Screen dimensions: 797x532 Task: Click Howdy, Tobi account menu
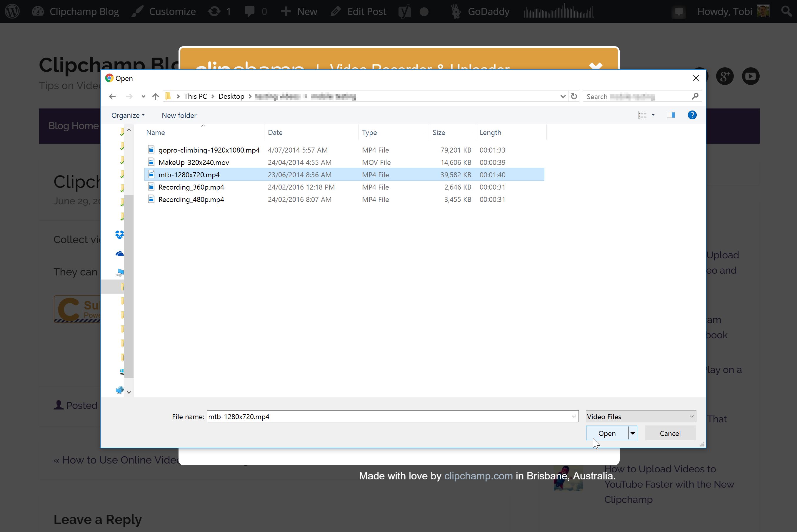[733, 11]
